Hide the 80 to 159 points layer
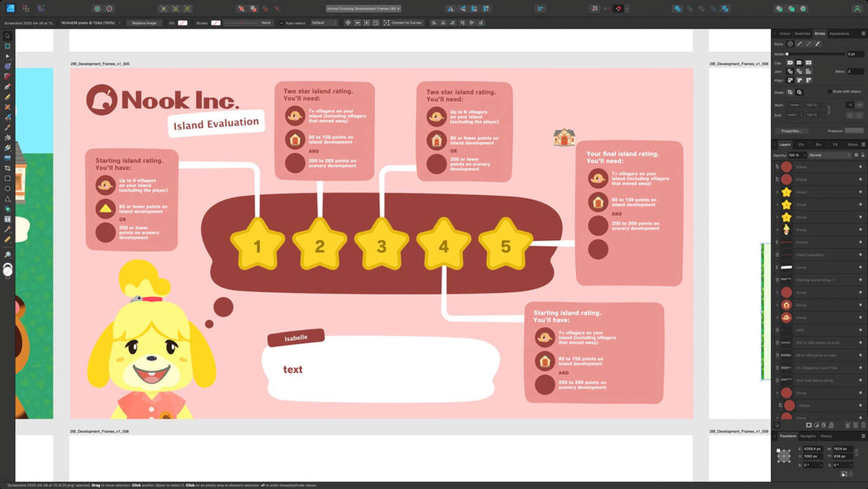This screenshot has width=868, height=489. [861, 355]
